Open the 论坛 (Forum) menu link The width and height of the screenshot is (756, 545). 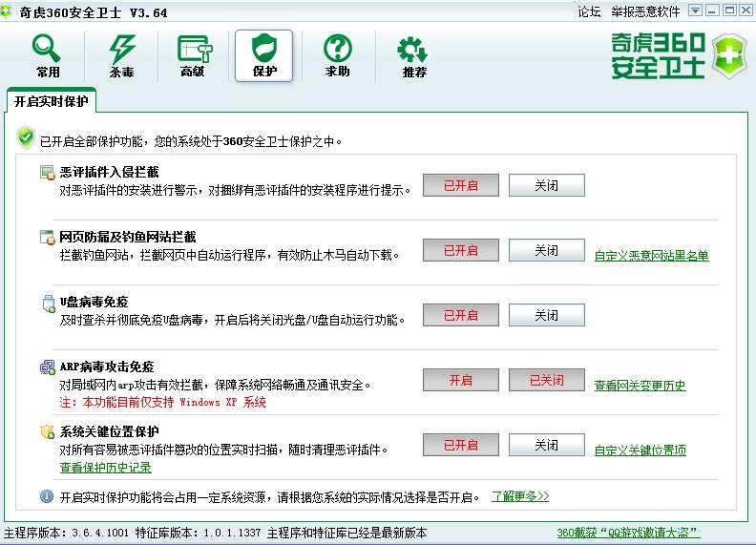click(x=589, y=11)
